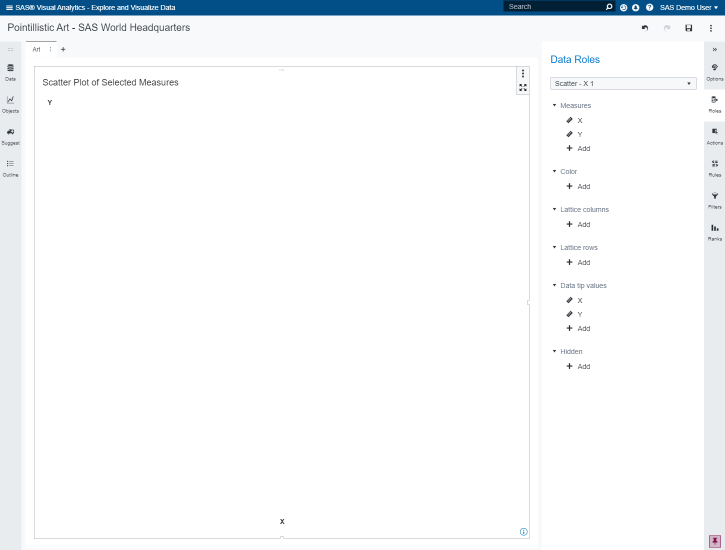Click the Redo icon
This screenshot has width=725, height=550.
[667, 28]
